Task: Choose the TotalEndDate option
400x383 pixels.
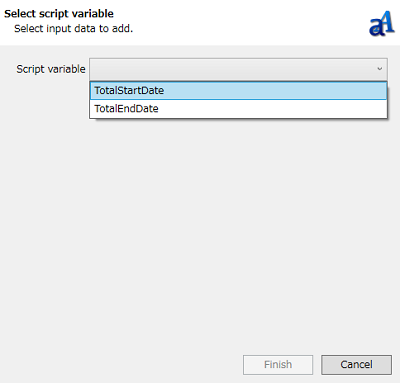Action: point(238,109)
